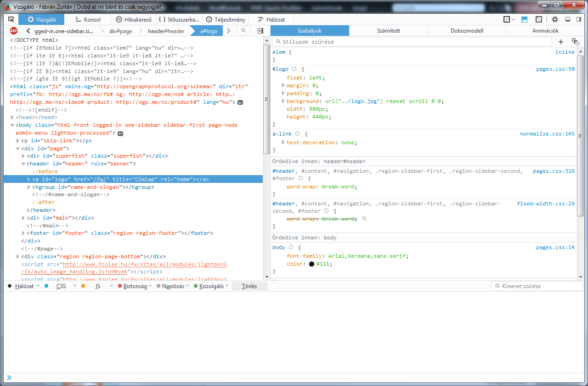Expand the p id="skip-link" node
Viewport: 588px width, 386px height.
click(x=18, y=141)
